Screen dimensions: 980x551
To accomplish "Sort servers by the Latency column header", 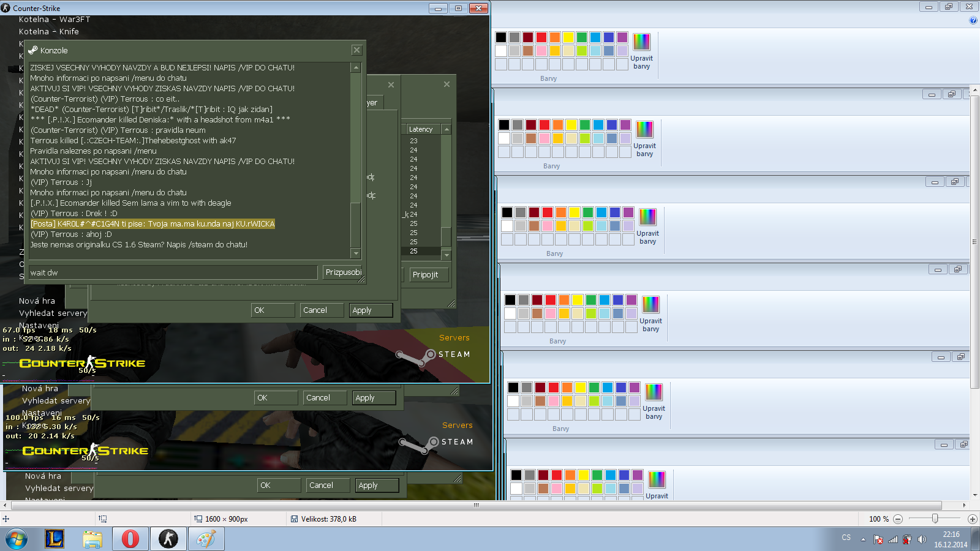I will pyautogui.click(x=421, y=129).
